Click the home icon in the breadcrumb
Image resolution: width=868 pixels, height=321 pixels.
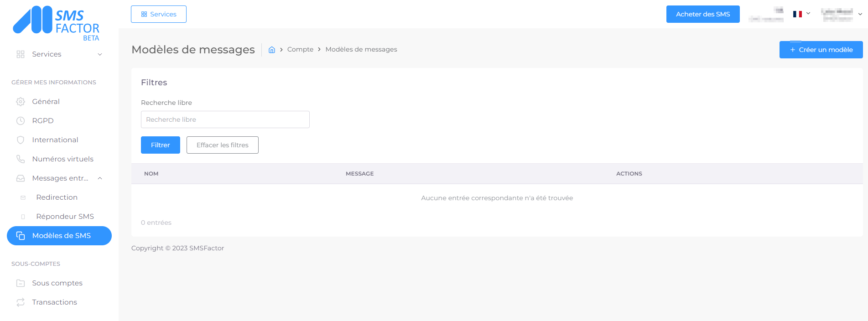coord(272,50)
